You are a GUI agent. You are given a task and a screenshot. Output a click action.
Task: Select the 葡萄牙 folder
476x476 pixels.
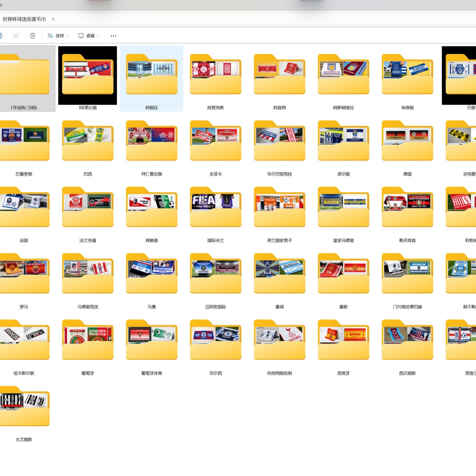point(88,340)
